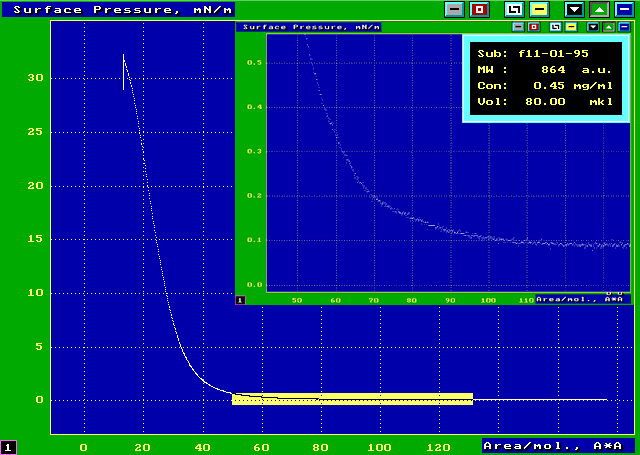The height and width of the screenshot is (455, 640).
Task: Click the curve number 1 indicator at bottom-left
Action: pos(8,447)
